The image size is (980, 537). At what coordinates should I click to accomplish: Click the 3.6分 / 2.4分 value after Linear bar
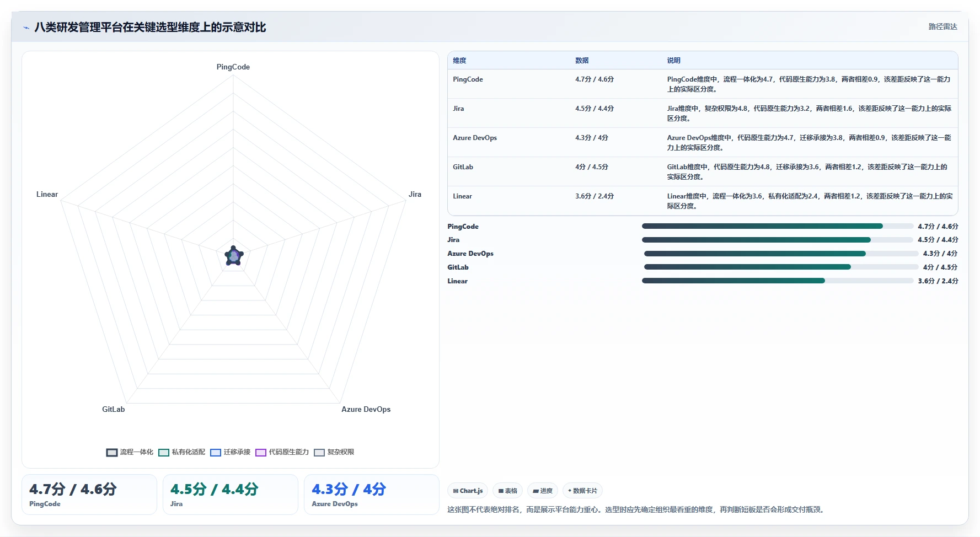coord(938,281)
